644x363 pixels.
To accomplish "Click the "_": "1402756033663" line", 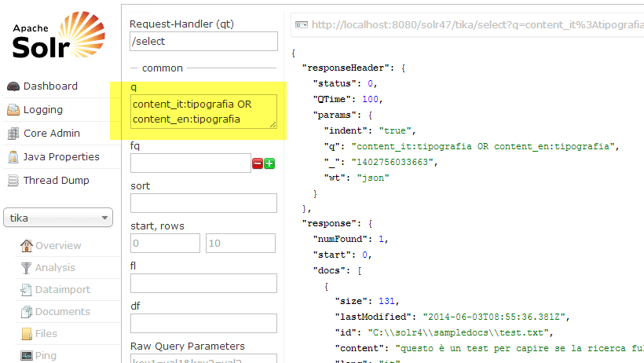I will 381,162.
